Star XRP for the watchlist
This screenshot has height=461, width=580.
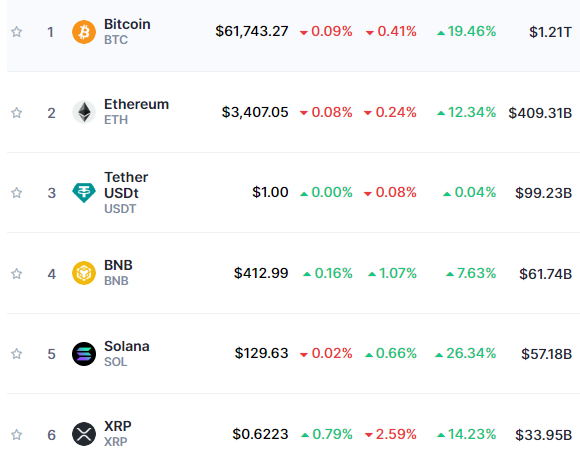(x=16, y=434)
